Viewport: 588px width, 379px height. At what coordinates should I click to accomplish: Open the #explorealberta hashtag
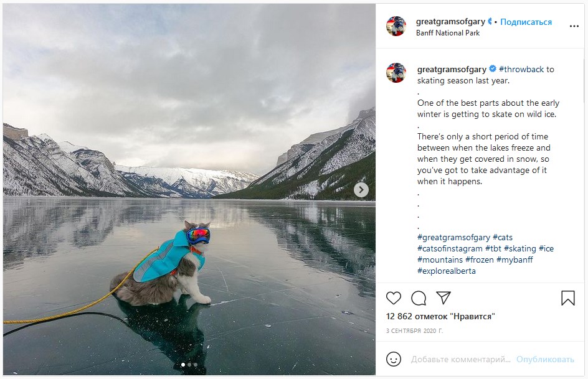(446, 271)
